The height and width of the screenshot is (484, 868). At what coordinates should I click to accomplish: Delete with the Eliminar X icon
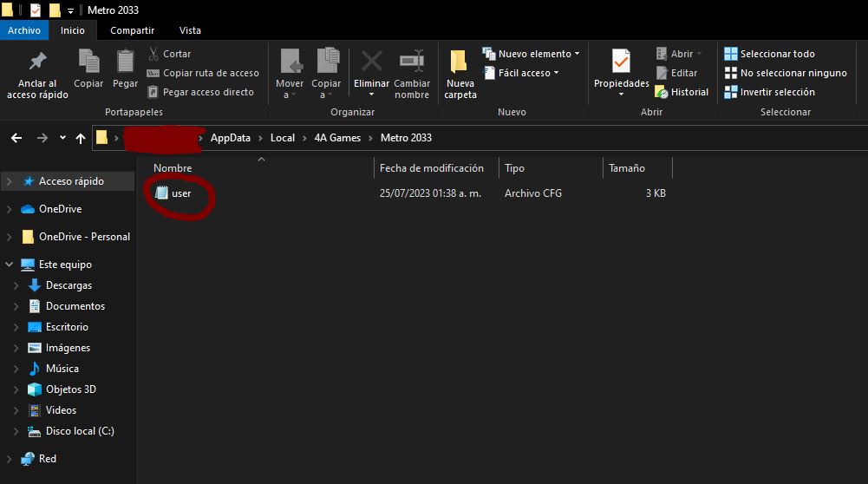[x=371, y=61]
